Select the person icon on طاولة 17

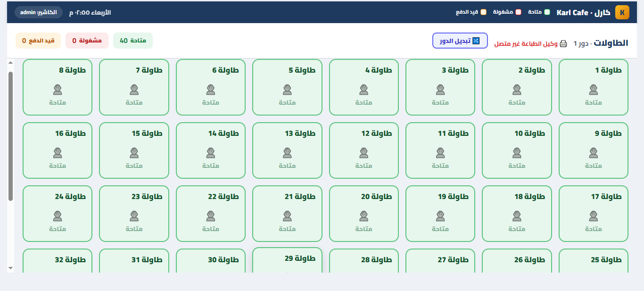click(594, 216)
